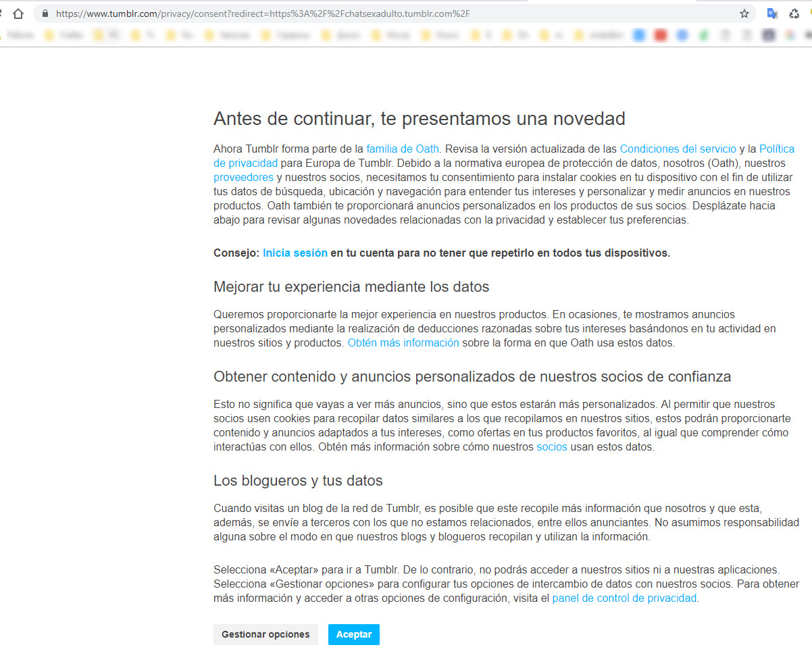812x666 pixels.
Task: Open the "Obtén más información" link
Action: pos(403,342)
